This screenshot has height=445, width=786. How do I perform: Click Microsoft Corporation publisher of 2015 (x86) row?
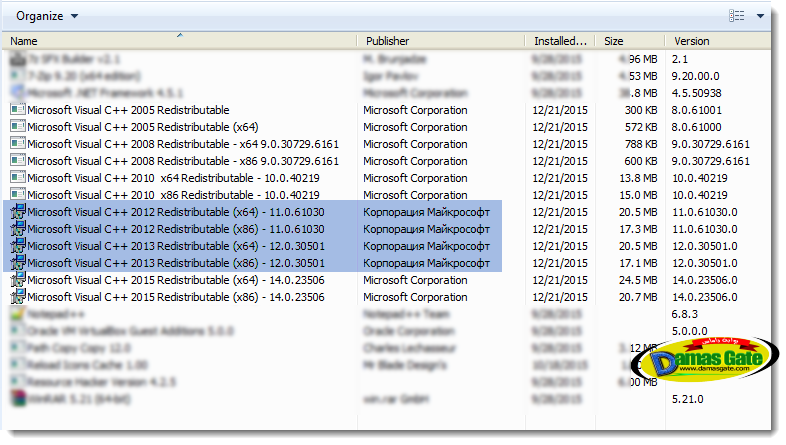(x=415, y=297)
